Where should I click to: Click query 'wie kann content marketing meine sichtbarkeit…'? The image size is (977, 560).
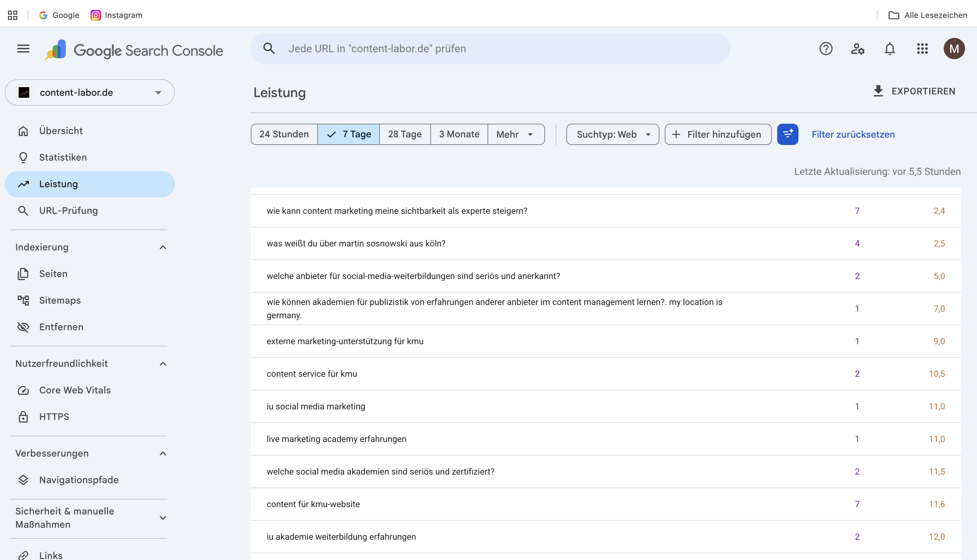pyautogui.click(x=397, y=211)
